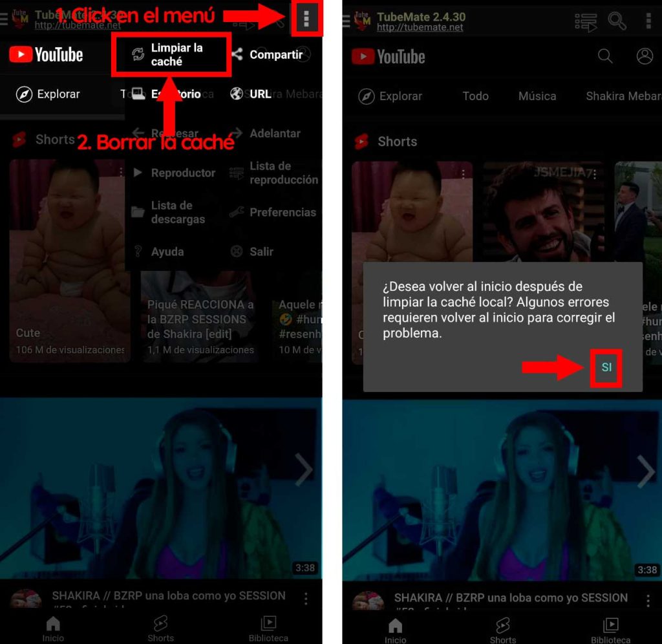This screenshot has height=644, width=662.
Task: Open Biblioteca tab in left bottom bar
Action: click(x=268, y=628)
